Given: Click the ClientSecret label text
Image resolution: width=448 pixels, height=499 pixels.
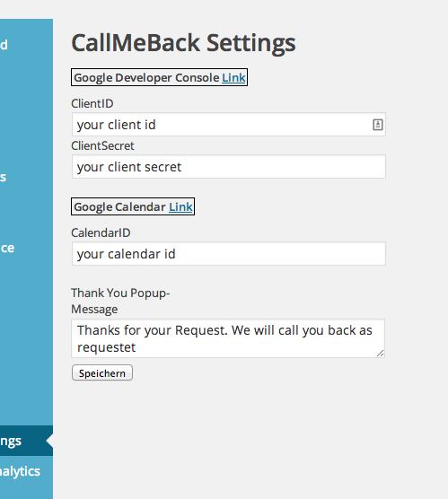Looking at the screenshot, I should (102, 145).
